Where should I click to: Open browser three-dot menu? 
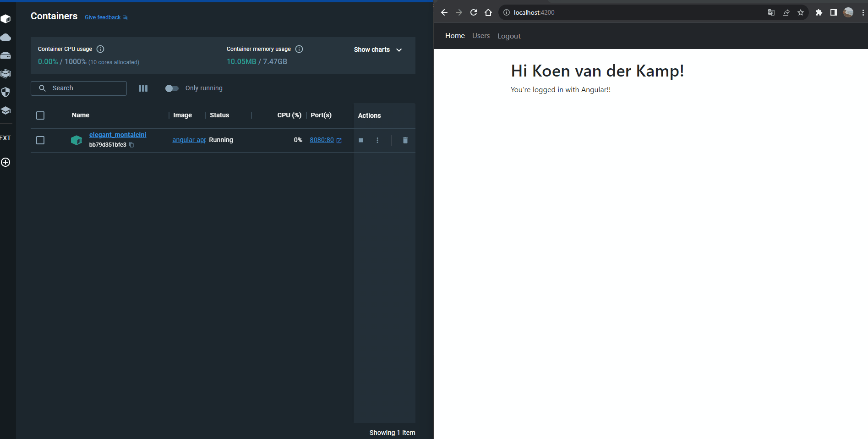[863, 12]
